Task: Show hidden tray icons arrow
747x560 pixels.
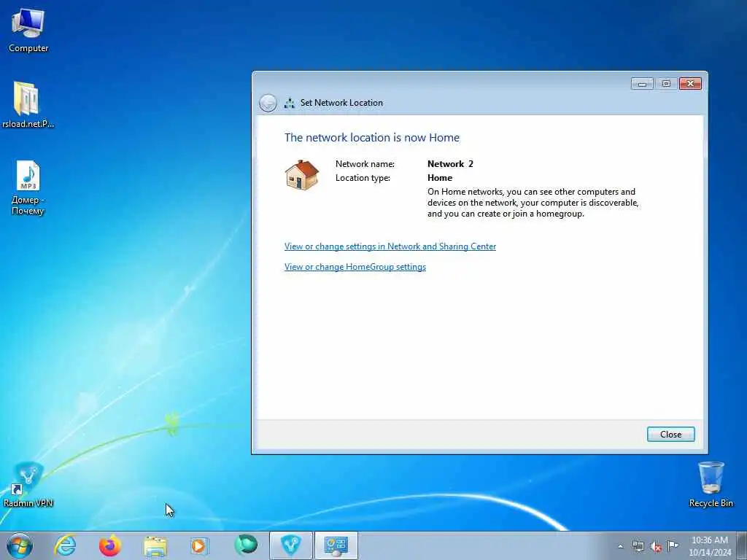Action: [620, 546]
